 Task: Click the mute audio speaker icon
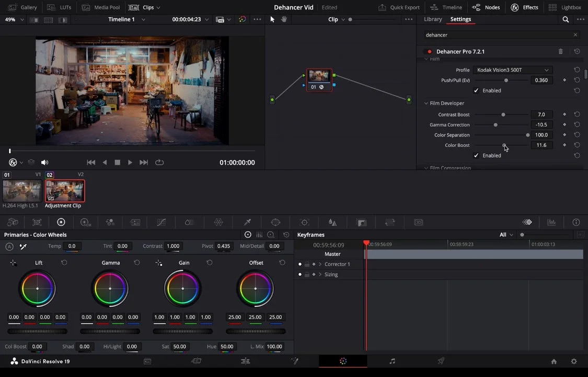(44, 163)
